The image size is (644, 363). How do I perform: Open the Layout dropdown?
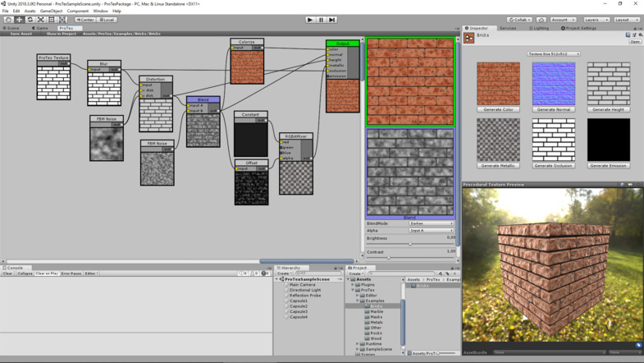tap(627, 20)
